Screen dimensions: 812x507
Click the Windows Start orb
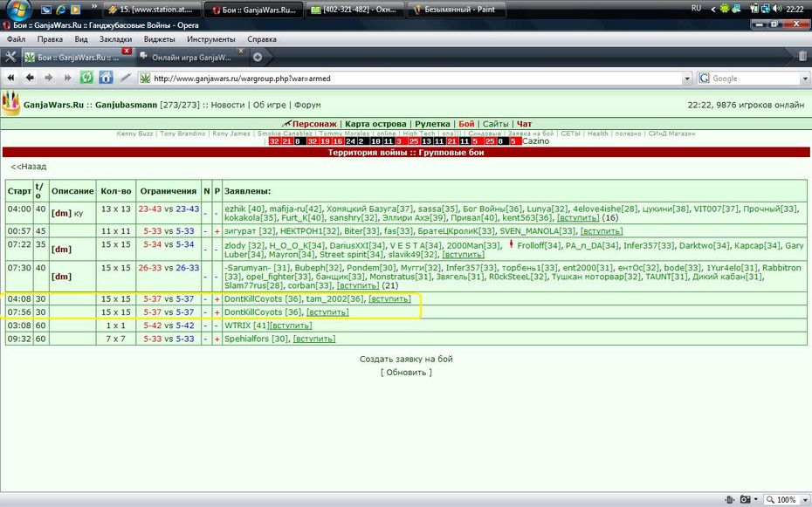19,9
